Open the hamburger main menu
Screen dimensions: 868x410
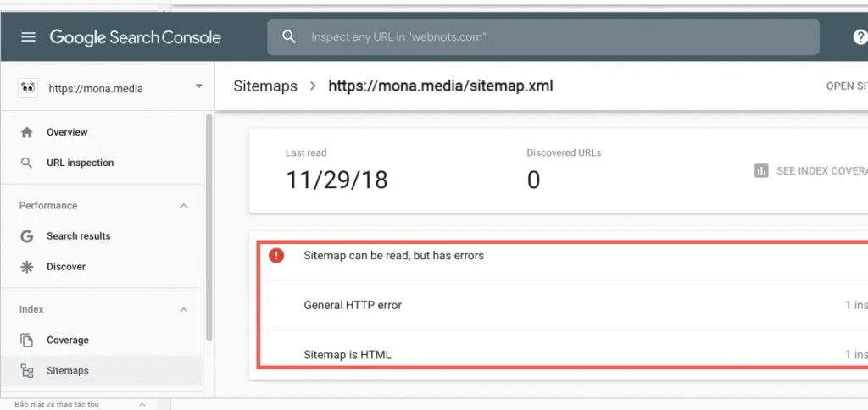click(29, 37)
